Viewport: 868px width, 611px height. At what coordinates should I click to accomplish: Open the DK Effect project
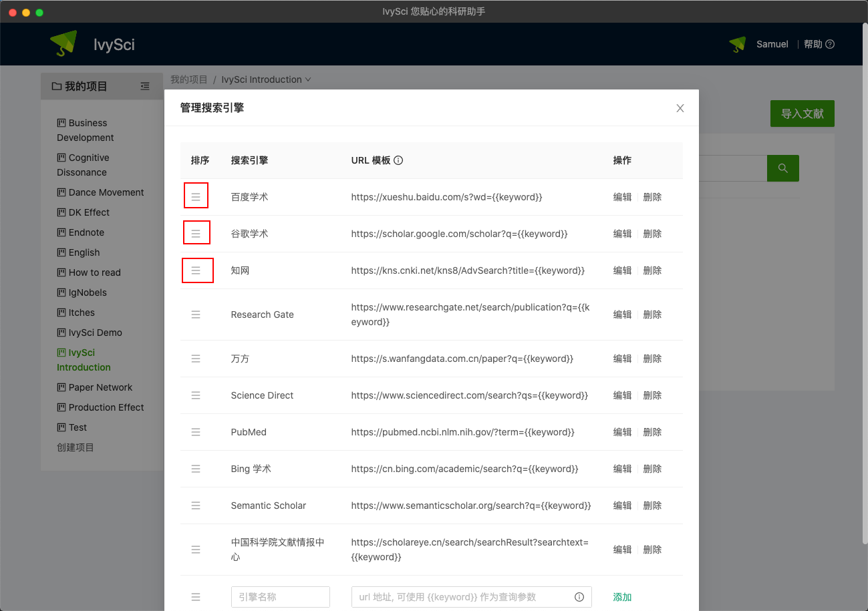pyautogui.click(x=84, y=212)
